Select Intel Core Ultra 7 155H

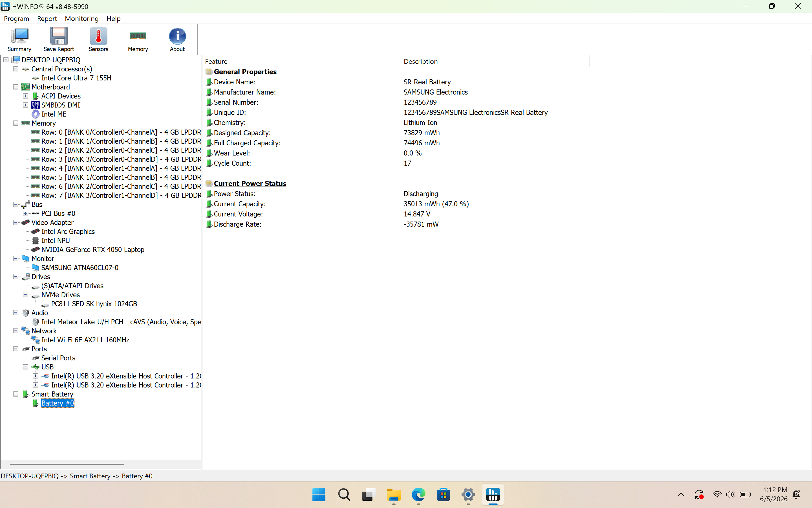click(x=76, y=78)
